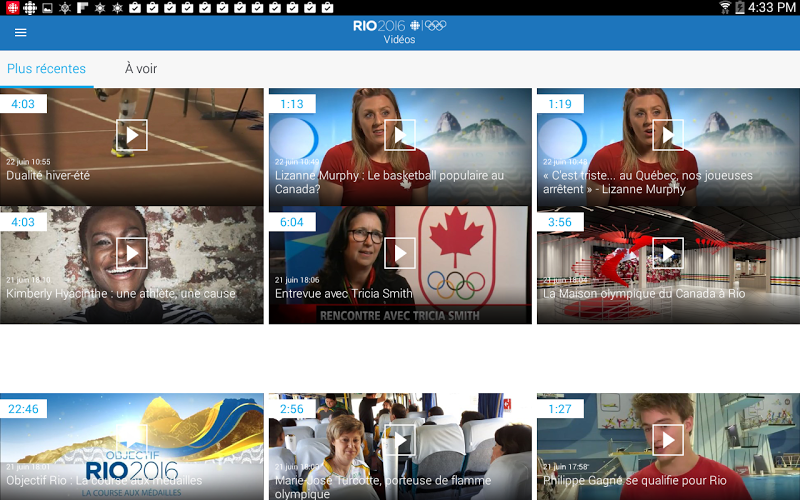Play Marie-José Turcotte porteuse de flamme video
800x500 pixels.
(x=400, y=440)
